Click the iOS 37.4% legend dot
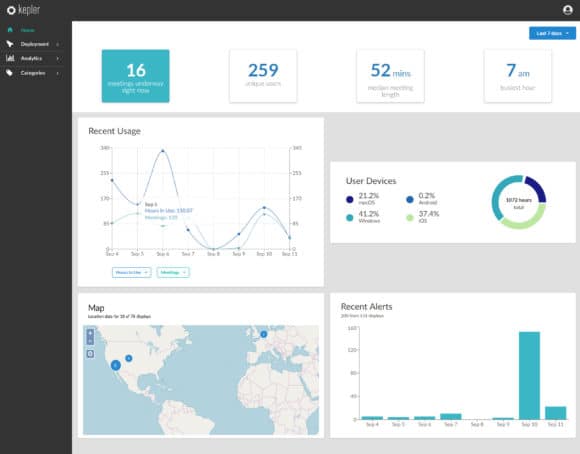The height and width of the screenshot is (454, 580). coord(409,218)
